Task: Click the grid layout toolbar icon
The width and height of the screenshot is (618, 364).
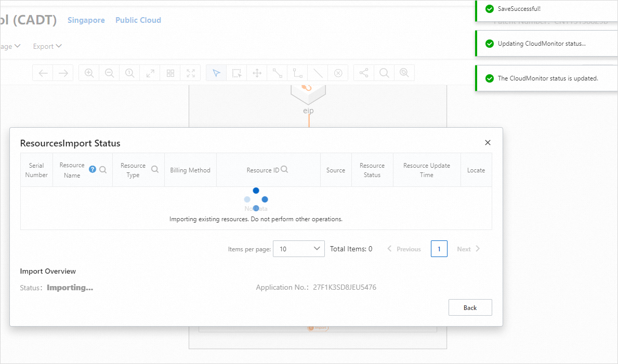Action: tap(170, 73)
